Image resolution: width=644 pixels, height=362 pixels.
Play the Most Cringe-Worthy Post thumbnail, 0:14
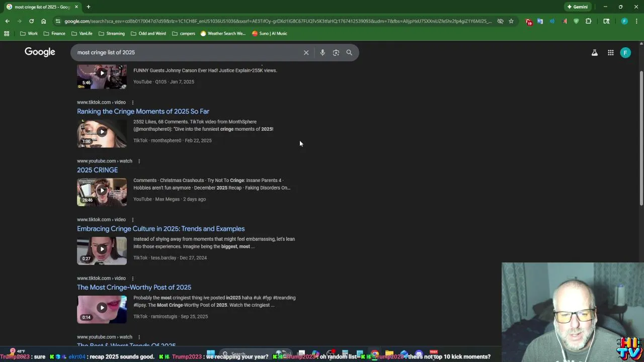coord(102,309)
